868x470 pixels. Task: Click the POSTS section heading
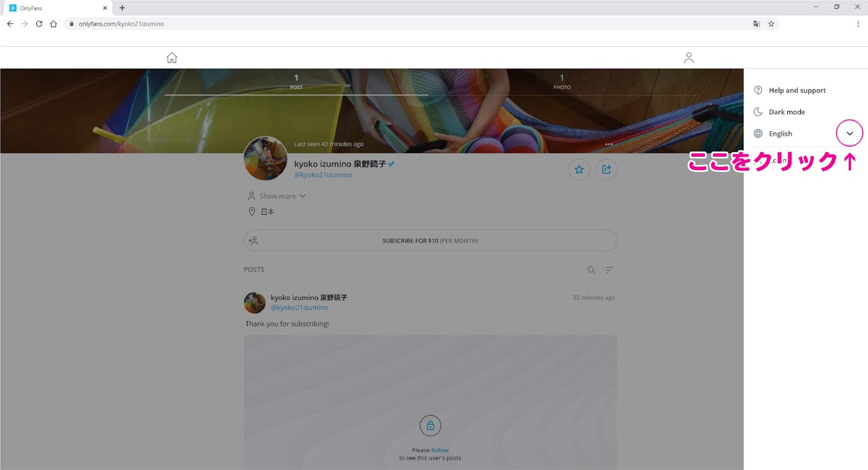click(x=254, y=269)
